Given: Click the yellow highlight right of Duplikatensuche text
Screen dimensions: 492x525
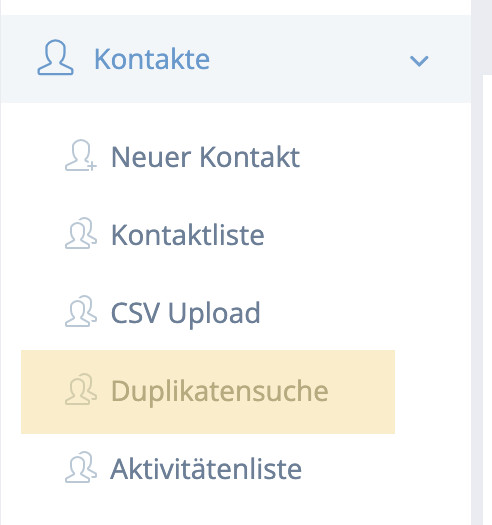Looking at the screenshot, I should click(362, 392).
